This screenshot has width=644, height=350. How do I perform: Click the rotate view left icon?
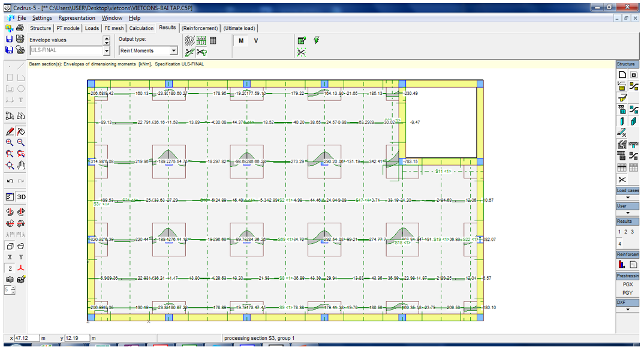(10, 212)
